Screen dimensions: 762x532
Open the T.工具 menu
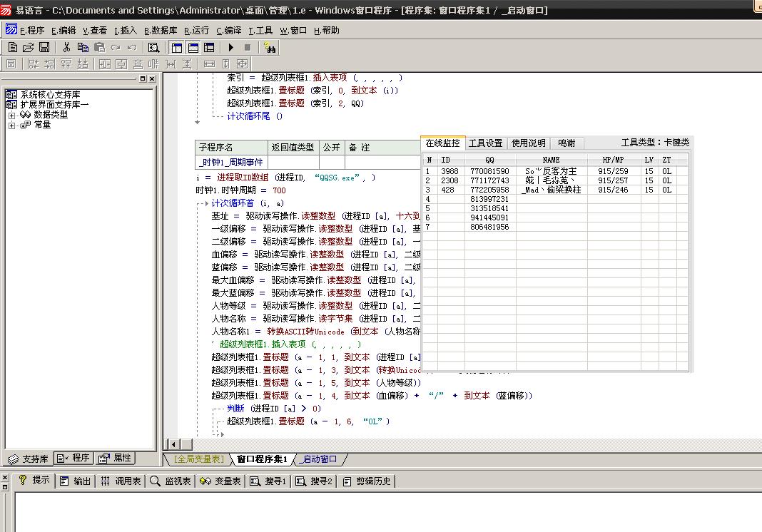click(260, 31)
